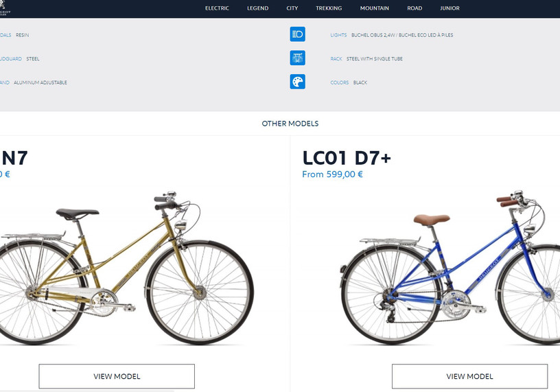Viewport: 560px width, 392px height.
Task: Open the Electric menu item
Action: (217, 8)
